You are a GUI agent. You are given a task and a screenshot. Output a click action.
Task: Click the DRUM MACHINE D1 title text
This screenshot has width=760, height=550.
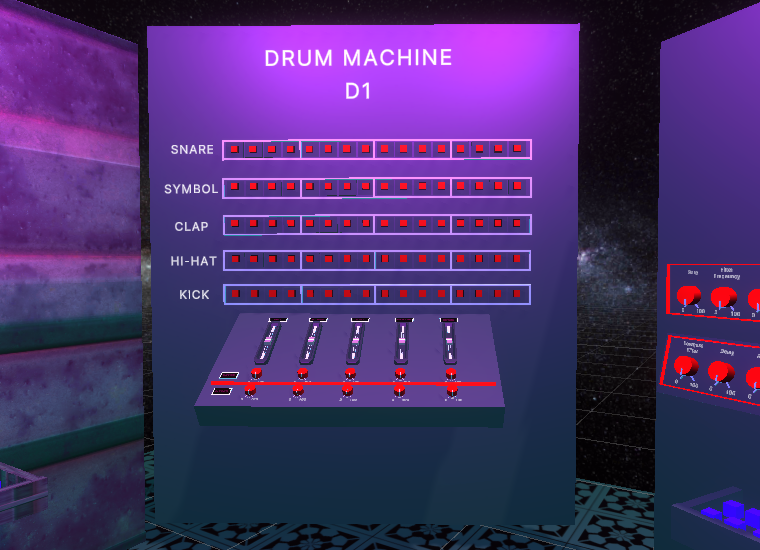click(358, 74)
